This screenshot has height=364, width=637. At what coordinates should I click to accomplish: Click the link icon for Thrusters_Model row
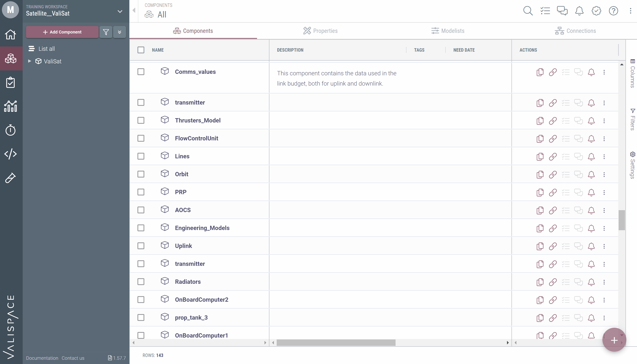tap(553, 121)
